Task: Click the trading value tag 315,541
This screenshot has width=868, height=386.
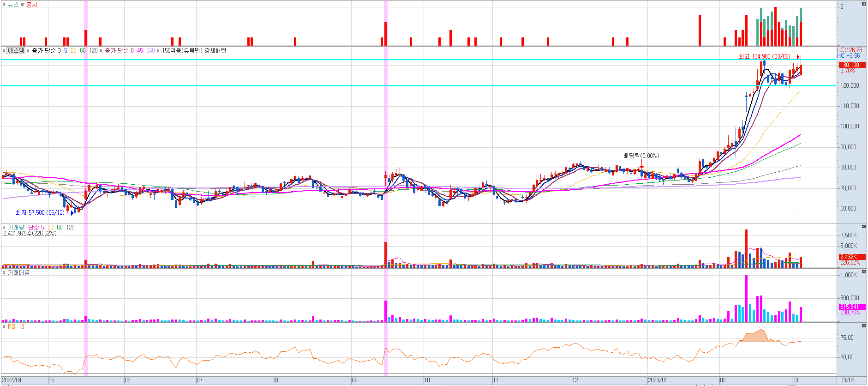Action: (x=852, y=307)
